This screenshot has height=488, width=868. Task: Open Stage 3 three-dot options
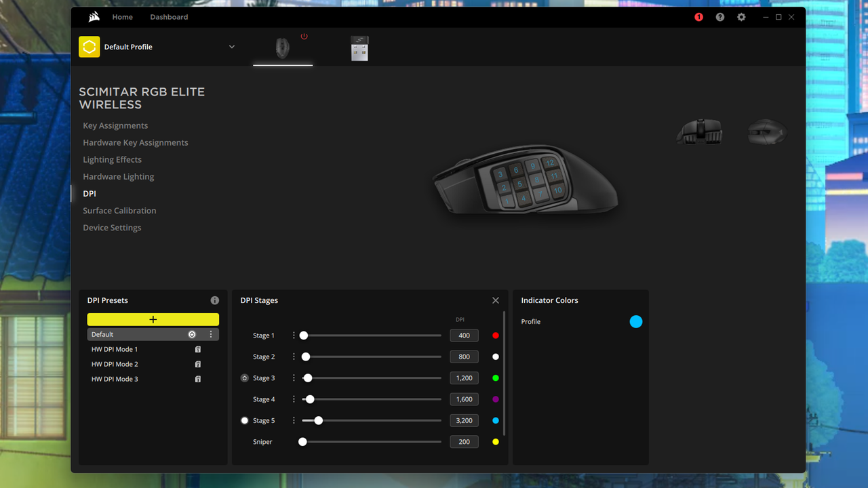[294, 378]
